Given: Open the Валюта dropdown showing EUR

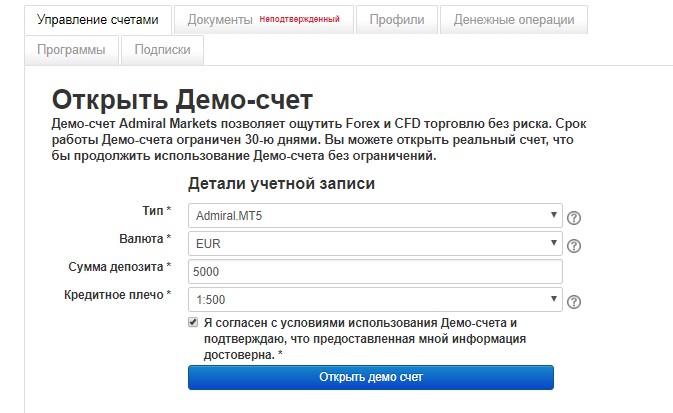Looking at the screenshot, I should [375, 243].
